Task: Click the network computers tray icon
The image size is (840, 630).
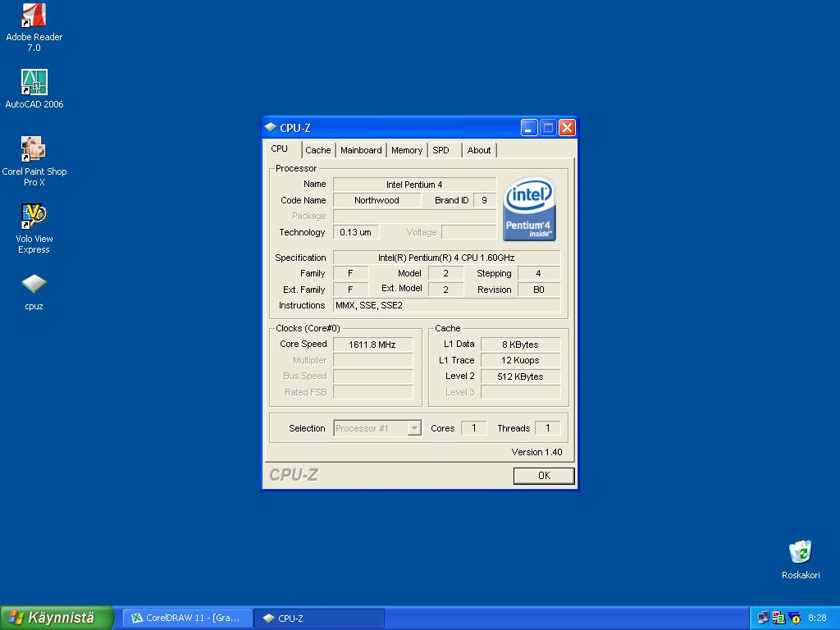Action: coord(763,618)
